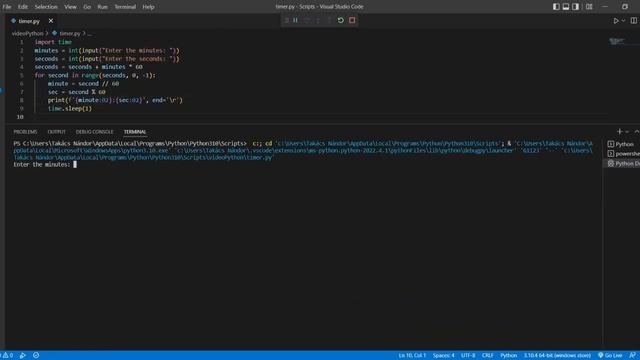Switch to the Debug Console tab
This screenshot has height=360, width=640.
click(94, 132)
